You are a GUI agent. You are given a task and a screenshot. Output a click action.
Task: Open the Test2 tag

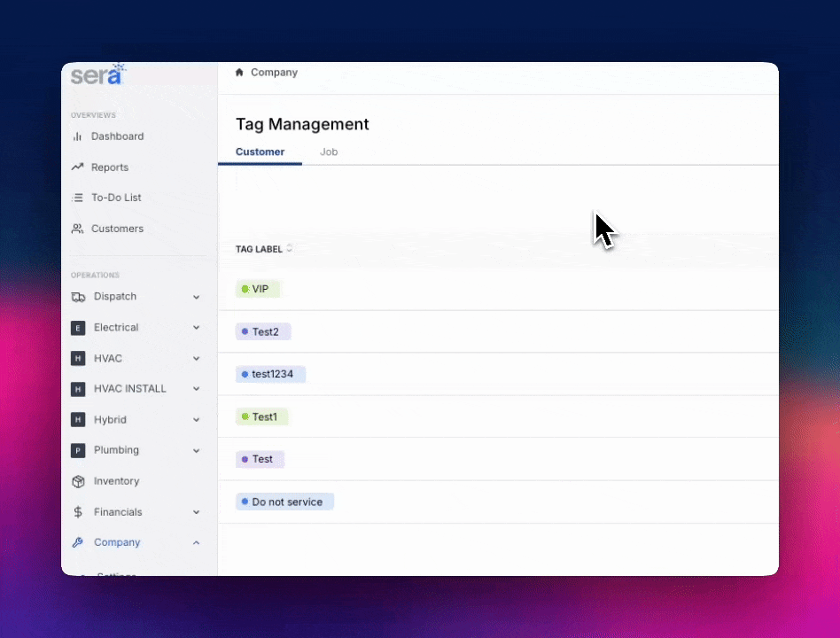click(x=263, y=331)
